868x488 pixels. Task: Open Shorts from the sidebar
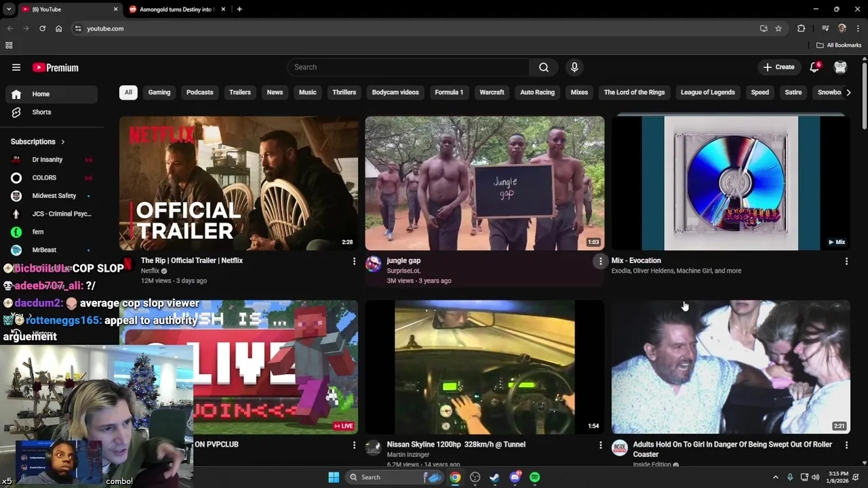click(52, 112)
